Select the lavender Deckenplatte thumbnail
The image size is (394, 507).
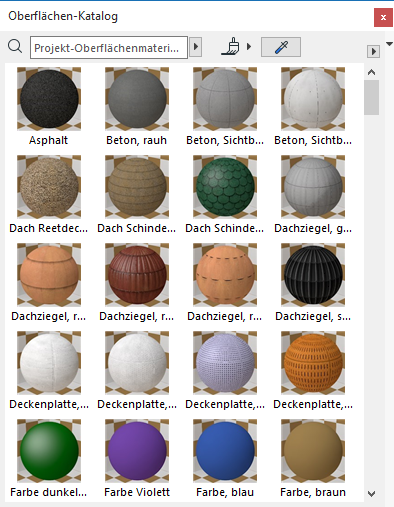[225, 363]
